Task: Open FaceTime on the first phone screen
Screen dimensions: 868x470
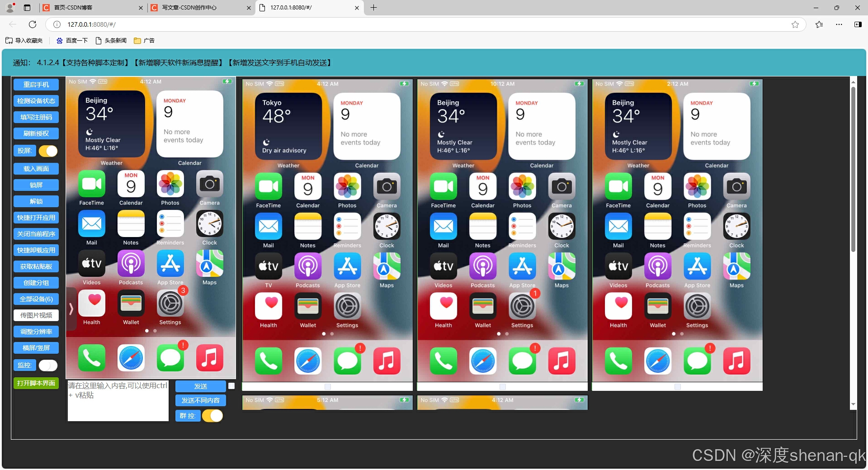Action: click(x=92, y=184)
